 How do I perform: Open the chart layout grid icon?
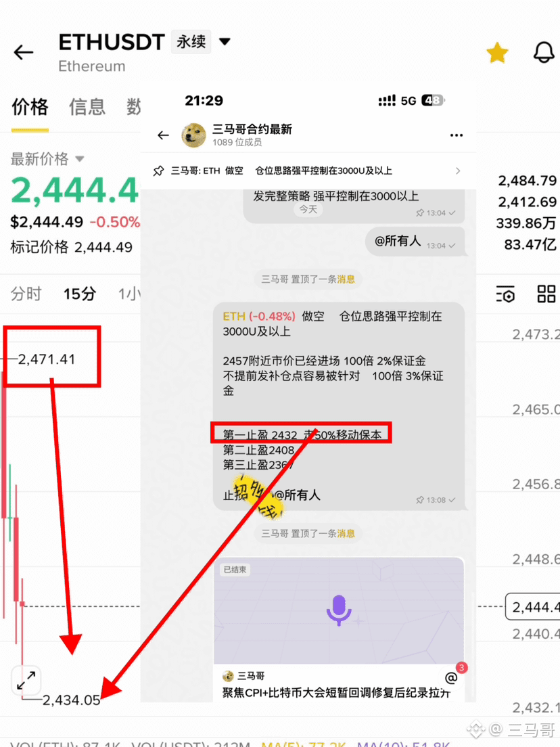(546, 294)
